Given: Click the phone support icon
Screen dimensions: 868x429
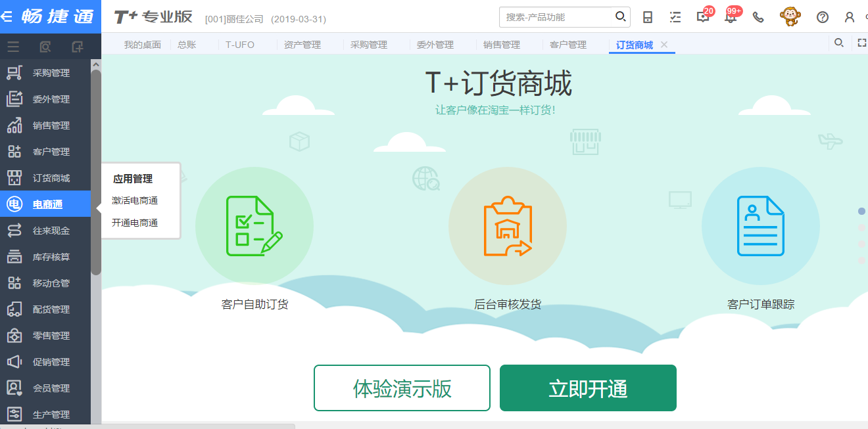Looking at the screenshot, I should (x=758, y=17).
